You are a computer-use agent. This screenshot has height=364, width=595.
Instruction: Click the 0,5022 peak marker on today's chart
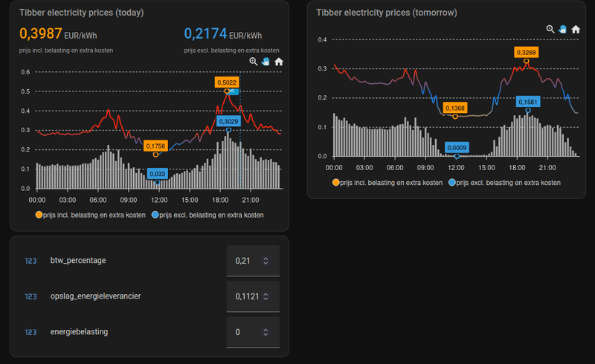pos(227,91)
